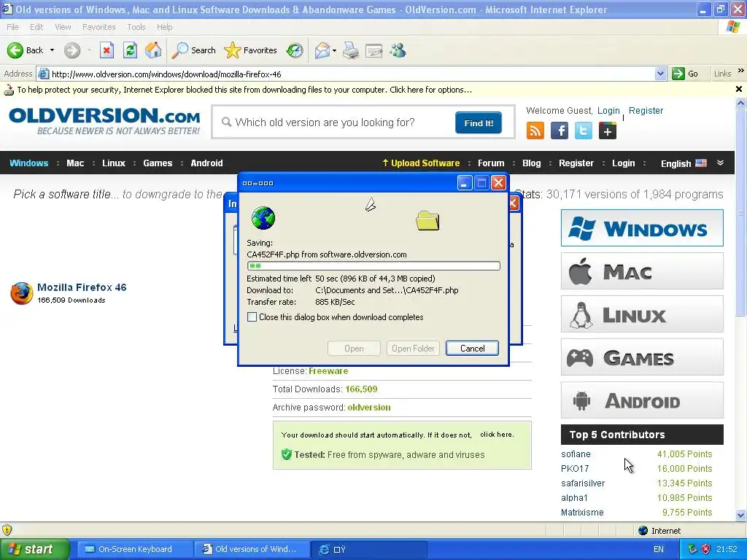Click the Mail envelope icon
Viewport: 747px width, 560px height.
(322, 50)
